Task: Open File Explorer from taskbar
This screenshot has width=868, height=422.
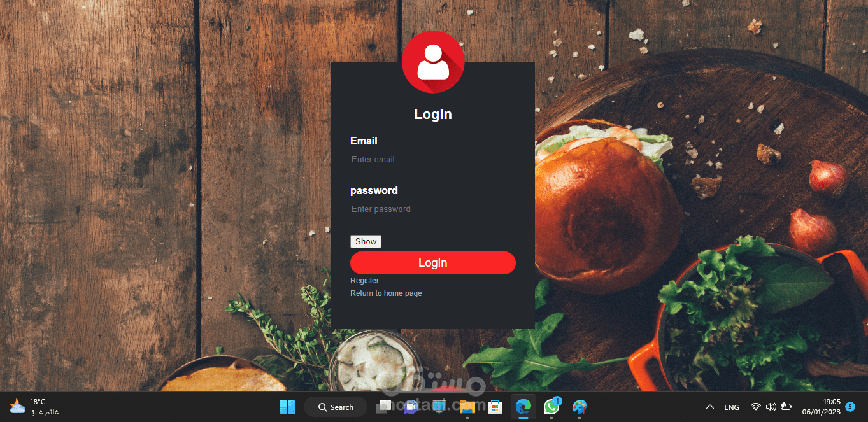Action: coord(467,407)
